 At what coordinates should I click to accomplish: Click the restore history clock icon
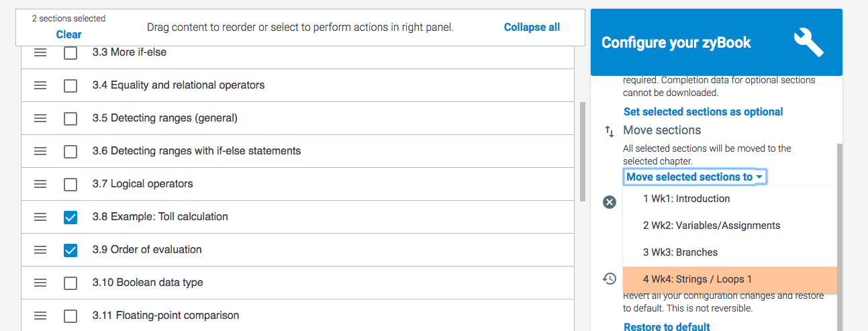point(609,279)
